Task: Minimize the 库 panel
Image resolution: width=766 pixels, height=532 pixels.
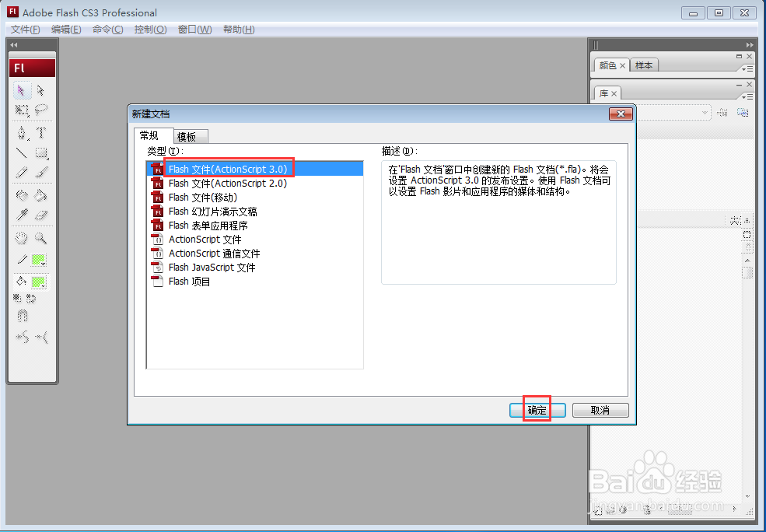Action: (739, 85)
